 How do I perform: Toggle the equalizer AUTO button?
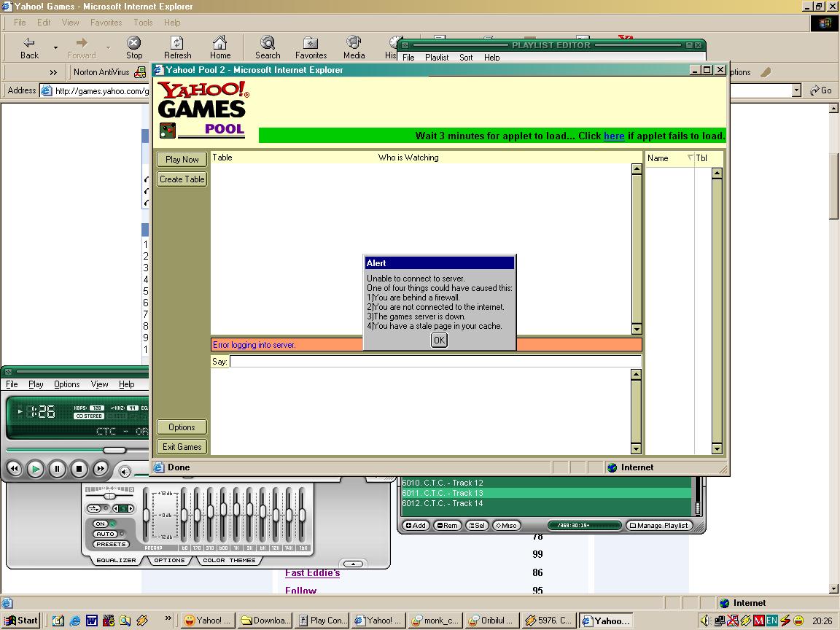(x=105, y=534)
